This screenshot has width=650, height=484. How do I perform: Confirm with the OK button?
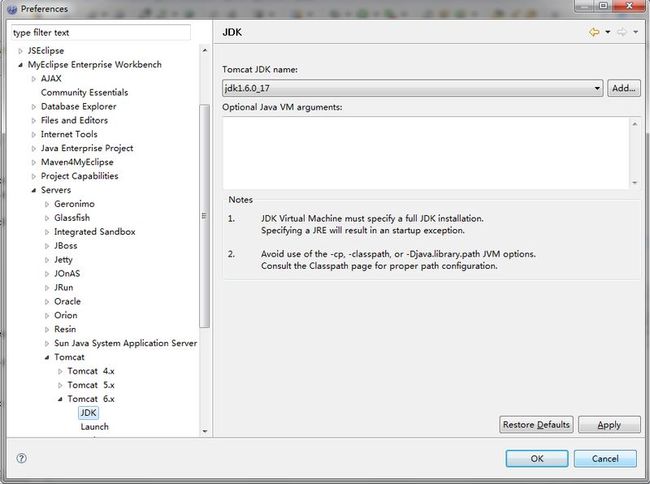click(x=537, y=458)
